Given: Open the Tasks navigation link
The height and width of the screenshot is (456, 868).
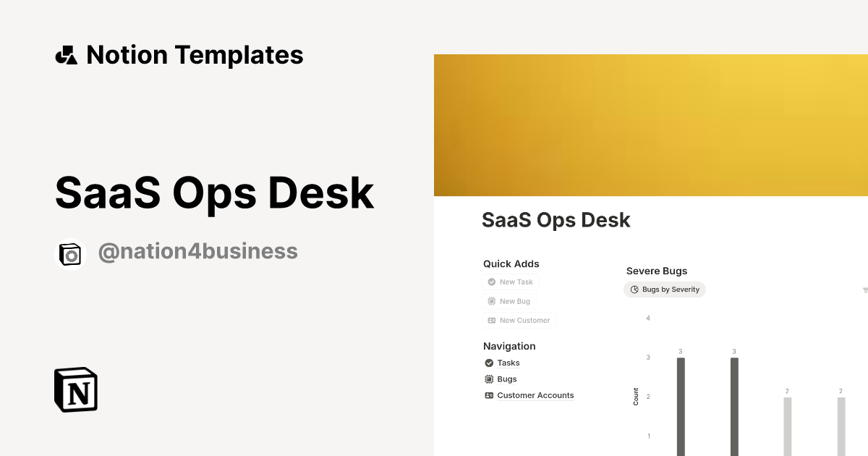Looking at the screenshot, I should [x=509, y=363].
